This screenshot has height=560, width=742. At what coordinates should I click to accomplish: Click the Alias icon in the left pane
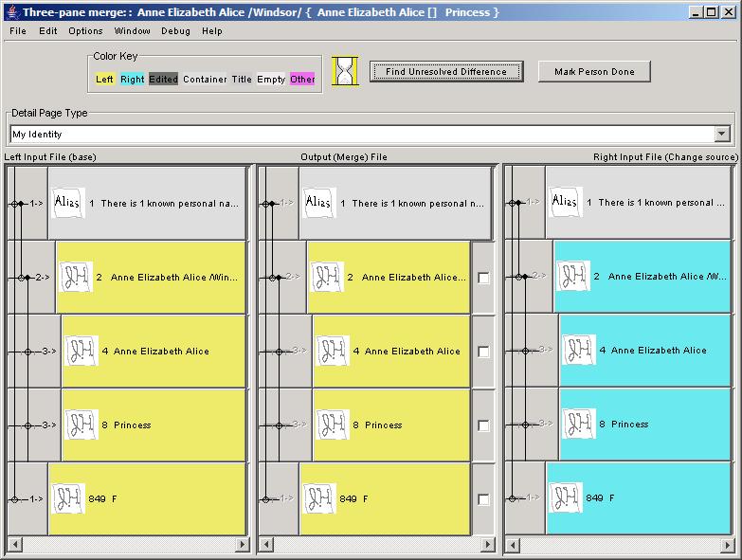[67, 202]
